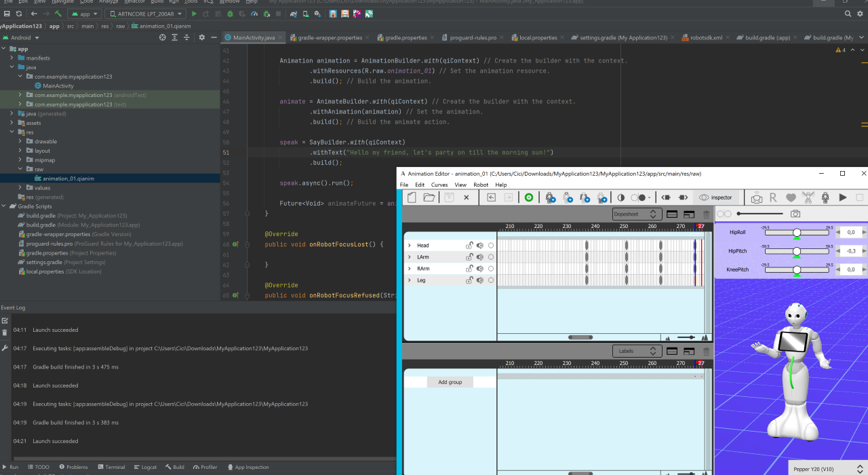The image size is (868, 475).
Task: Open animation file with folder icon
Action: tap(429, 197)
